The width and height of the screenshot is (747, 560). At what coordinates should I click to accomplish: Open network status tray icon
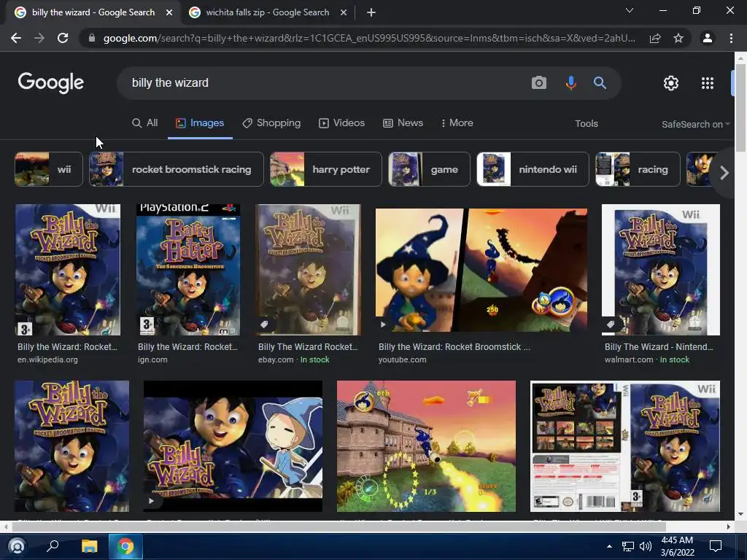(x=628, y=546)
